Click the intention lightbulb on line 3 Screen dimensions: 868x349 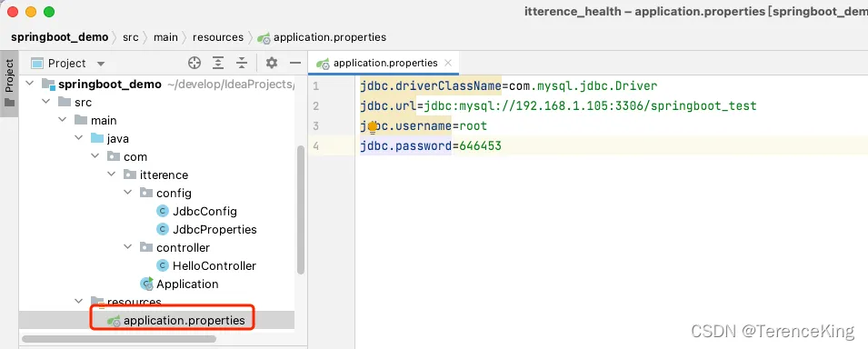(373, 127)
